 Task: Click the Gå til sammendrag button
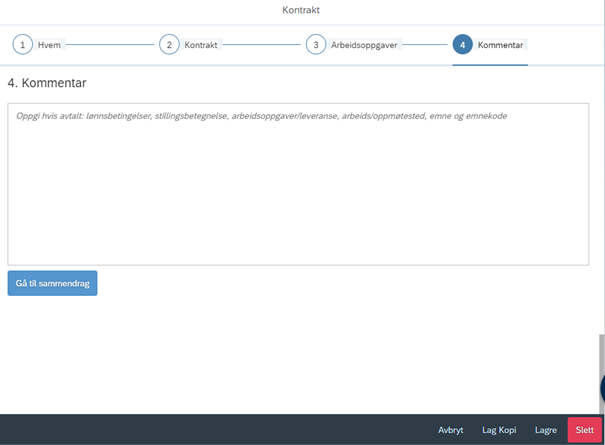(52, 283)
